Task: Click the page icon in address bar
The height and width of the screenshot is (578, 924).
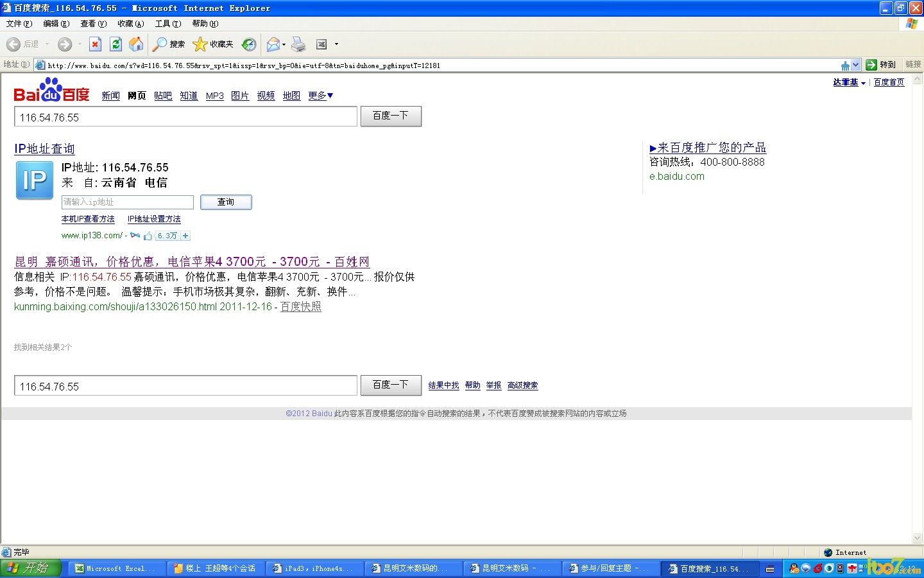Action: (40, 65)
